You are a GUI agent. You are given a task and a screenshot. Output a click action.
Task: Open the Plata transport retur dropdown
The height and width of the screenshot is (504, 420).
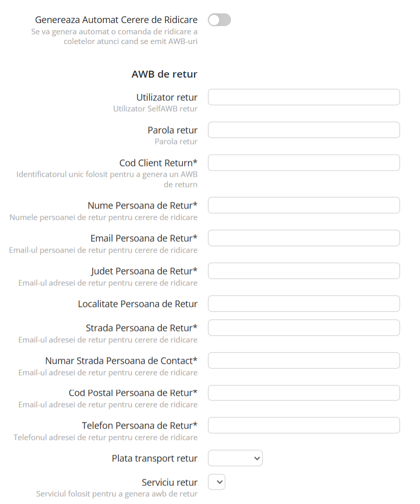[235, 458]
